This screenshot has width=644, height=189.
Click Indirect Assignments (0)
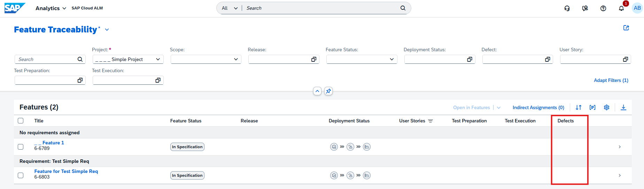coord(538,107)
